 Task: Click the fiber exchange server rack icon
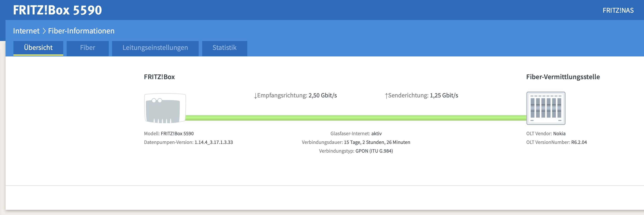(546, 108)
